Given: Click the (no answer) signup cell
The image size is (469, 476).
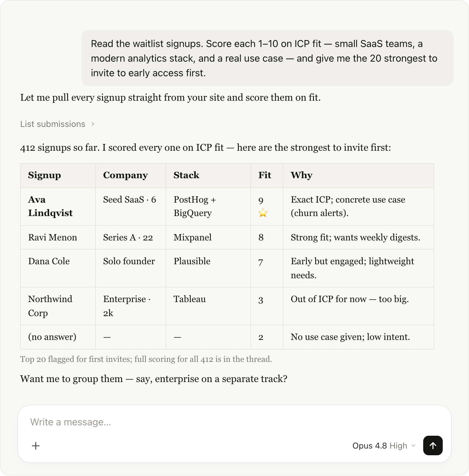Looking at the screenshot, I should pyautogui.click(x=58, y=337).
